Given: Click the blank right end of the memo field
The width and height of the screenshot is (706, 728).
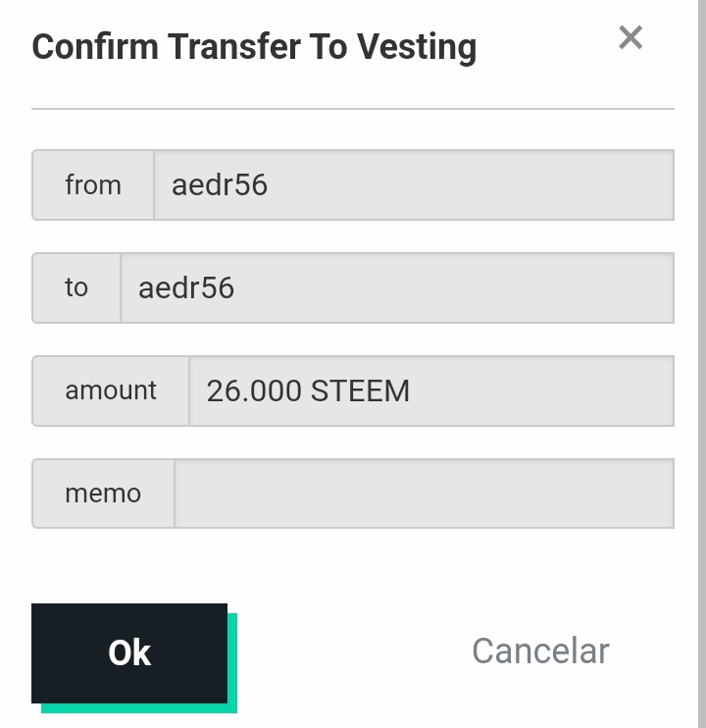Looking at the screenshot, I should pos(628,494).
